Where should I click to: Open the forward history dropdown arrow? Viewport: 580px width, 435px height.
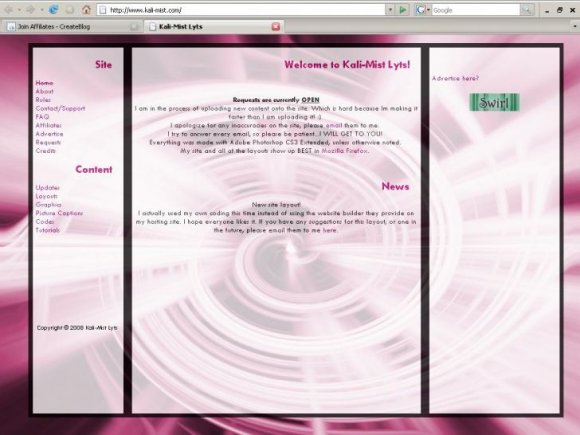[x=42, y=10]
